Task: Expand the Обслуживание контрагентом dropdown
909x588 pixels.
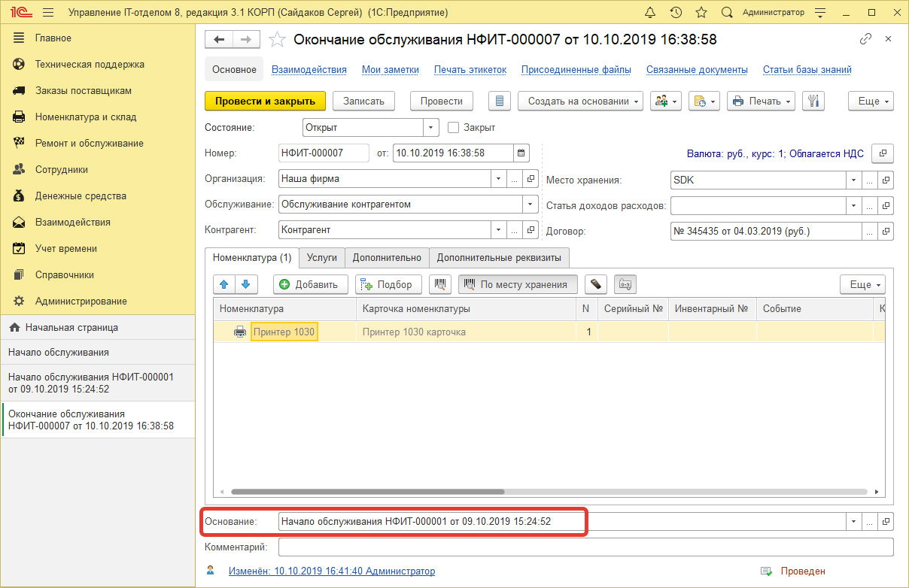Action: (x=530, y=204)
